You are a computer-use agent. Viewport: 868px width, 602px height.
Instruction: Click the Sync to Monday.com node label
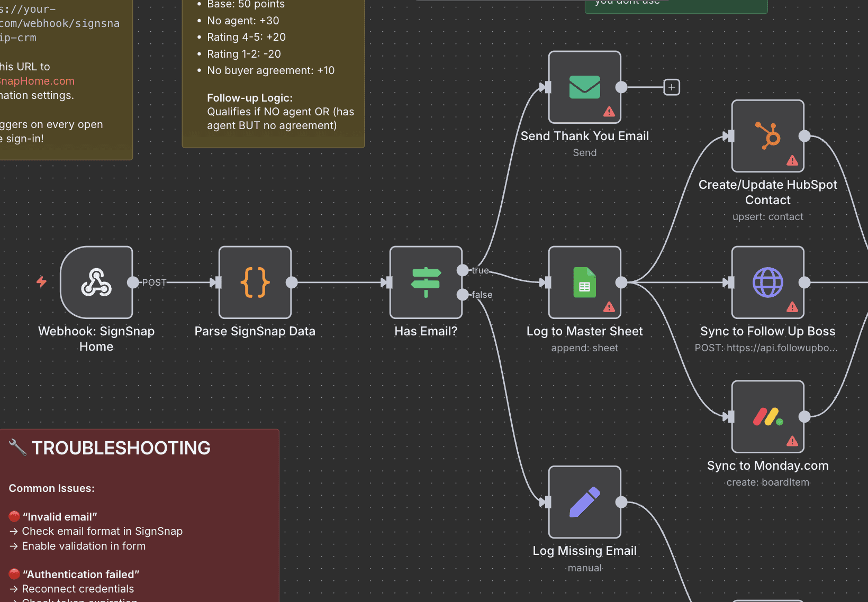(768, 466)
